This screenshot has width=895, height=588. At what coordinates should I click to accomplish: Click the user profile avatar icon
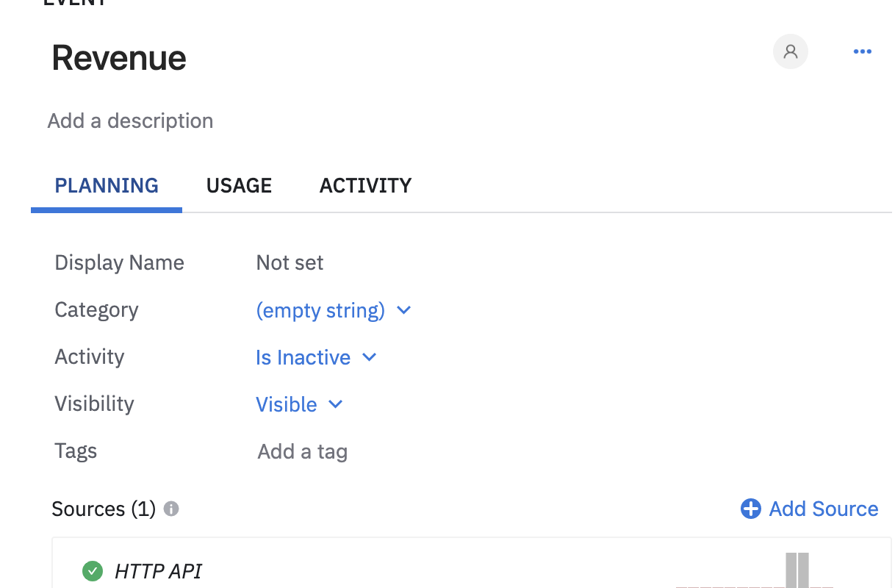(790, 52)
